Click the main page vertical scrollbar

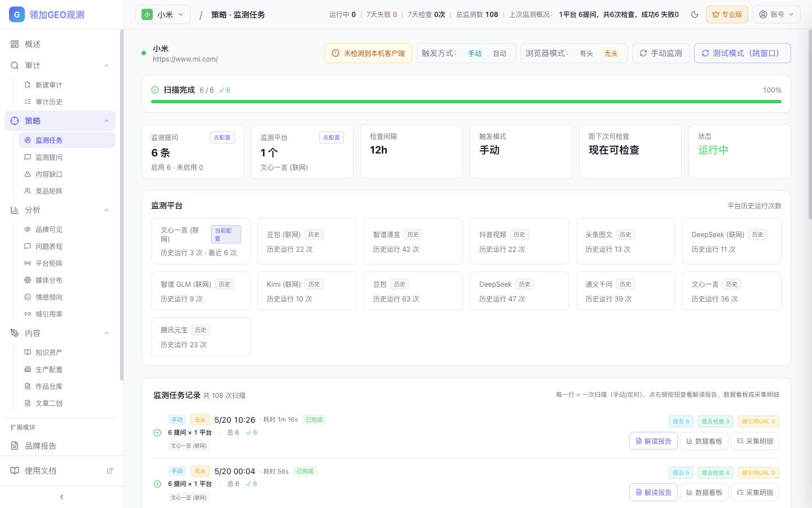tap(810, 124)
